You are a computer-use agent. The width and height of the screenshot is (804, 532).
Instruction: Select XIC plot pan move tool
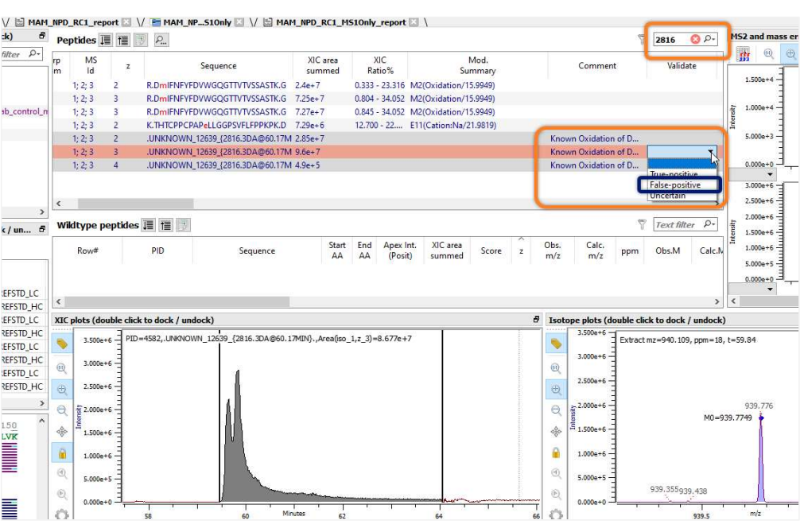[62, 432]
